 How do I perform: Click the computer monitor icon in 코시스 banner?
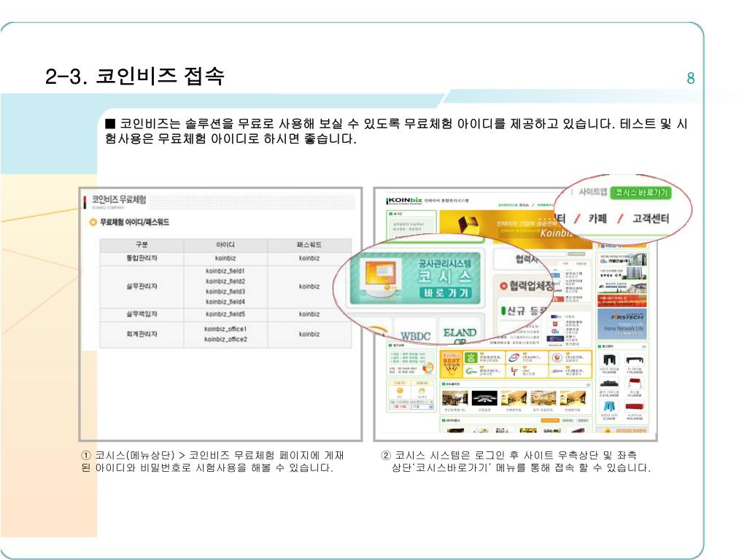pos(382,277)
